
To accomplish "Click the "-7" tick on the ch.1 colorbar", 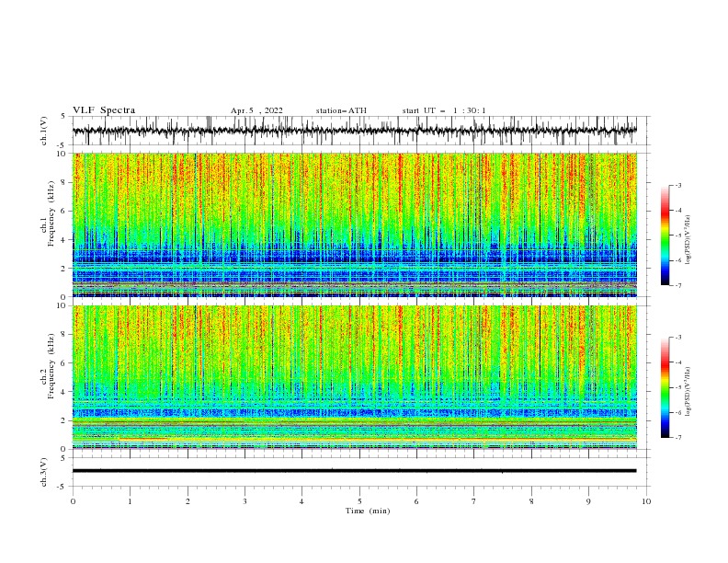I will pyautogui.click(x=678, y=285).
